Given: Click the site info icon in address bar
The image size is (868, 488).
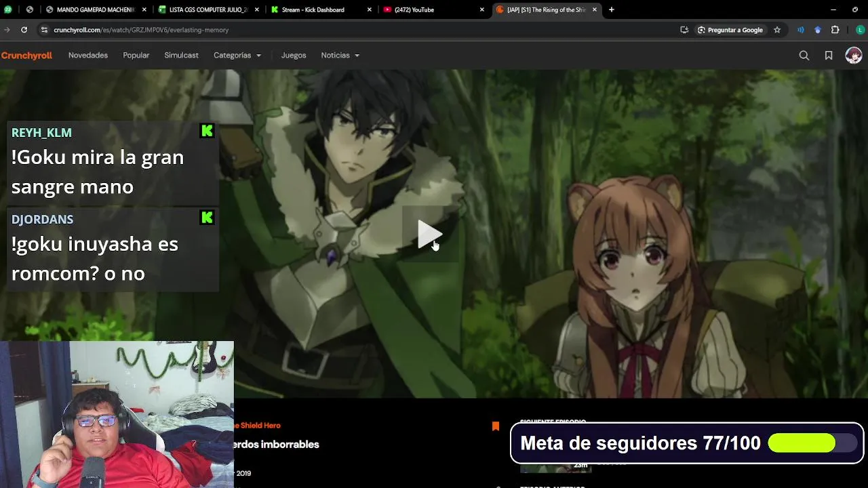Looking at the screenshot, I should pos(44,30).
